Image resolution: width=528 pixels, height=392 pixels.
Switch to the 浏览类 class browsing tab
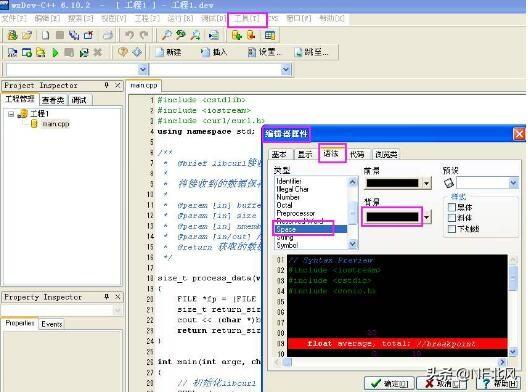pyautogui.click(x=386, y=155)
